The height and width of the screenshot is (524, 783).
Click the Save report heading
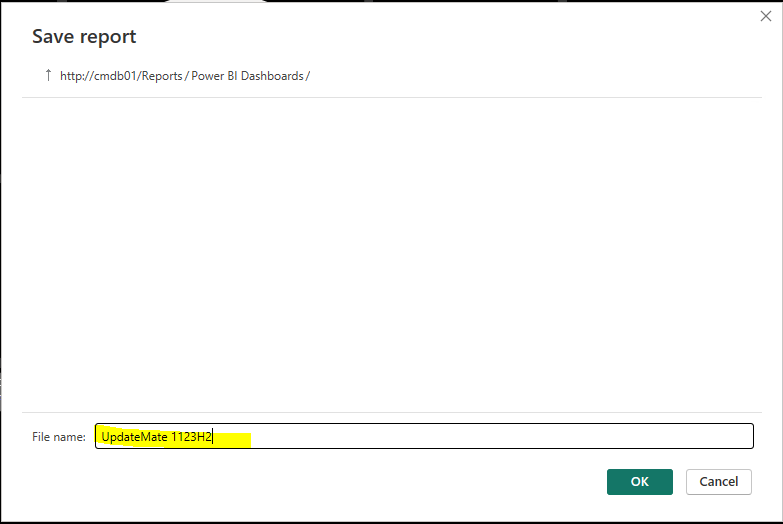pos(84,36)
